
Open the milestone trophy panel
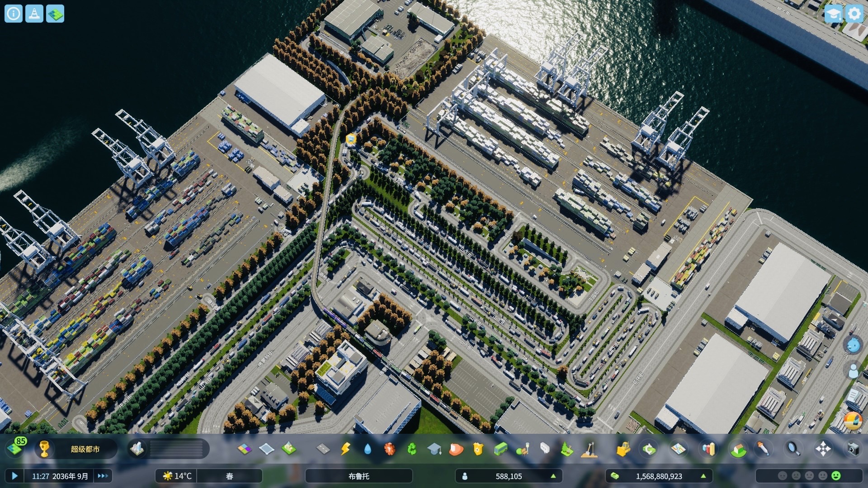(44, 449)
